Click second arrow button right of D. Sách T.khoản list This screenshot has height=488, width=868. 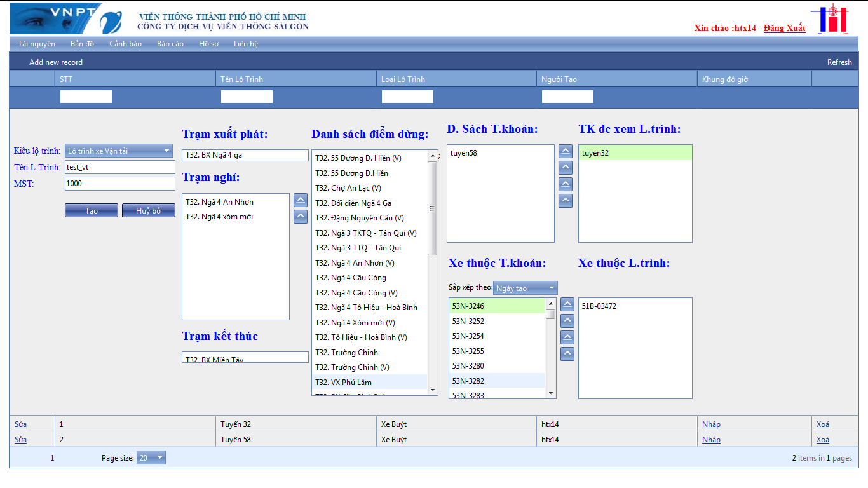click(x=566, y=168)
